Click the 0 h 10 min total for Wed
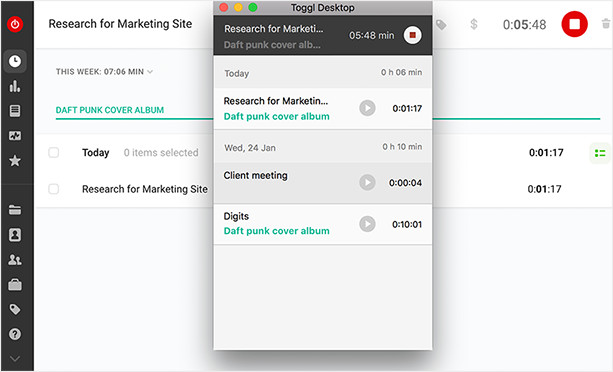 tap(402, 147)
